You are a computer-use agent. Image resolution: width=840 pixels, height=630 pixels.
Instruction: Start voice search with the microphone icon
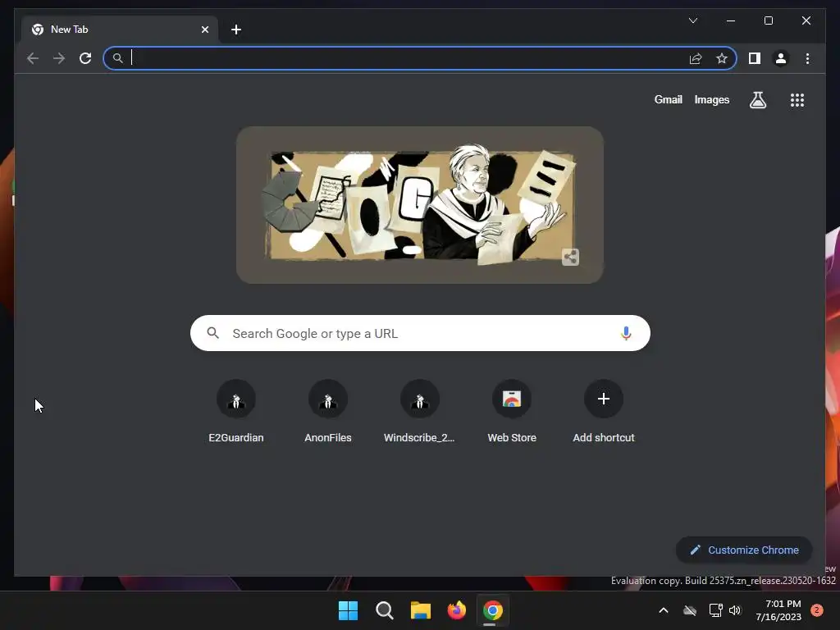coord(626,333)
